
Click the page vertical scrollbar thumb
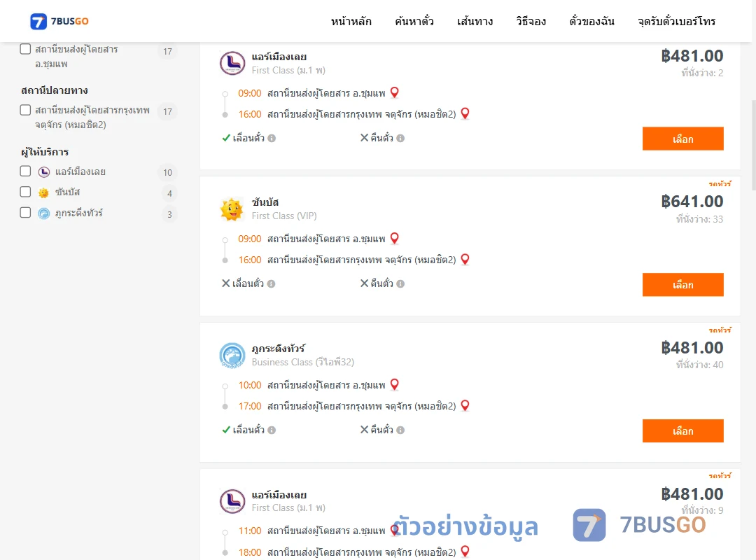(x=754, y=145)
